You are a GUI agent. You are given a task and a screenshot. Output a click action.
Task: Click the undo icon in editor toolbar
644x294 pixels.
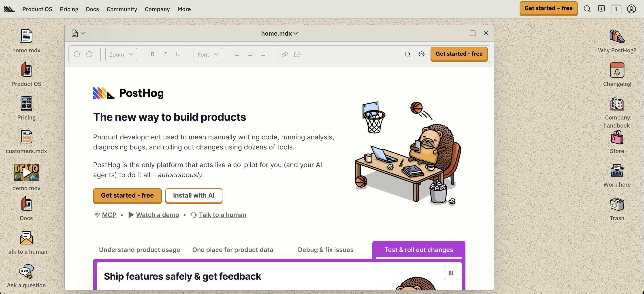click(77, 54)
